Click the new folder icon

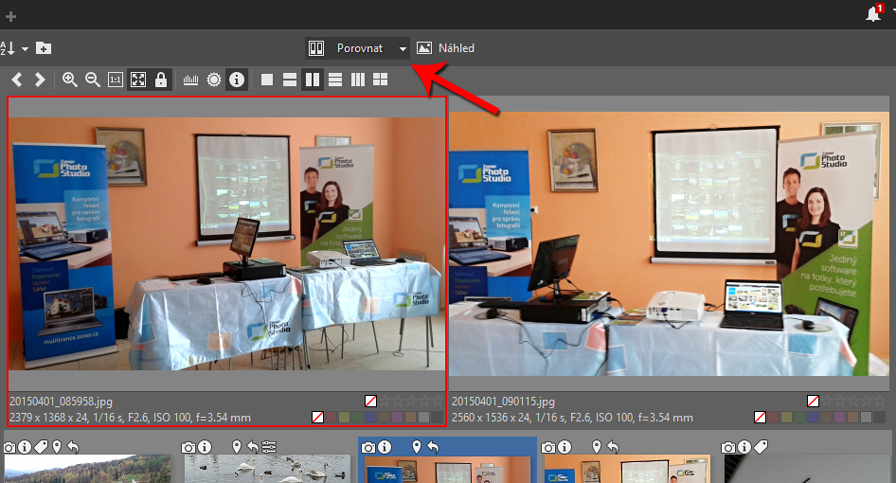pyautogui.click(x=44, y=48)
